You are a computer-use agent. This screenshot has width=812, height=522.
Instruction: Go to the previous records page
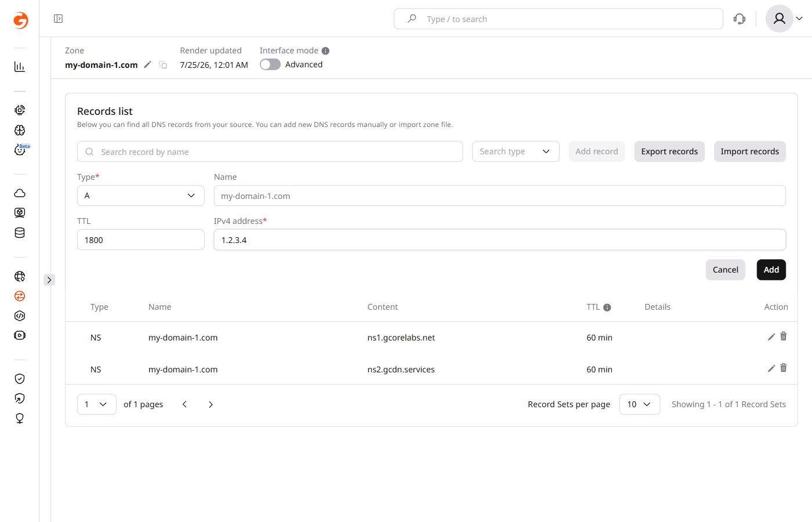pyautogui.click(x=184, y=404)
